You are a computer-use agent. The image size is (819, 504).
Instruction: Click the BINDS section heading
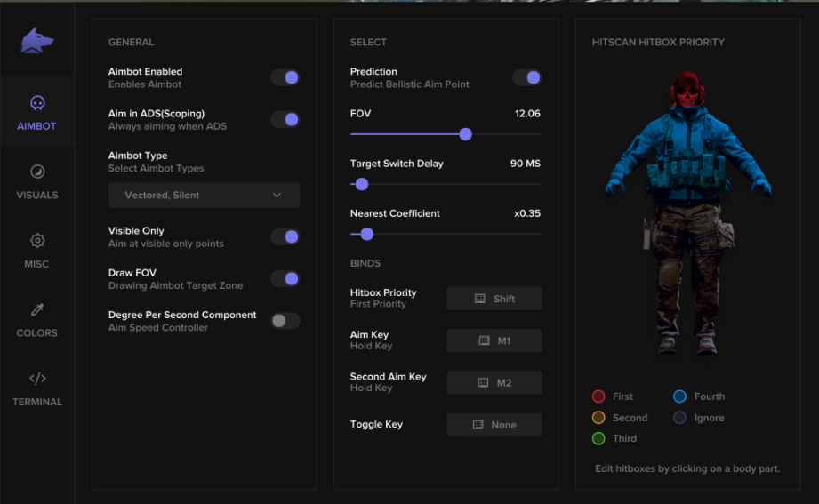tap(365, 263)
